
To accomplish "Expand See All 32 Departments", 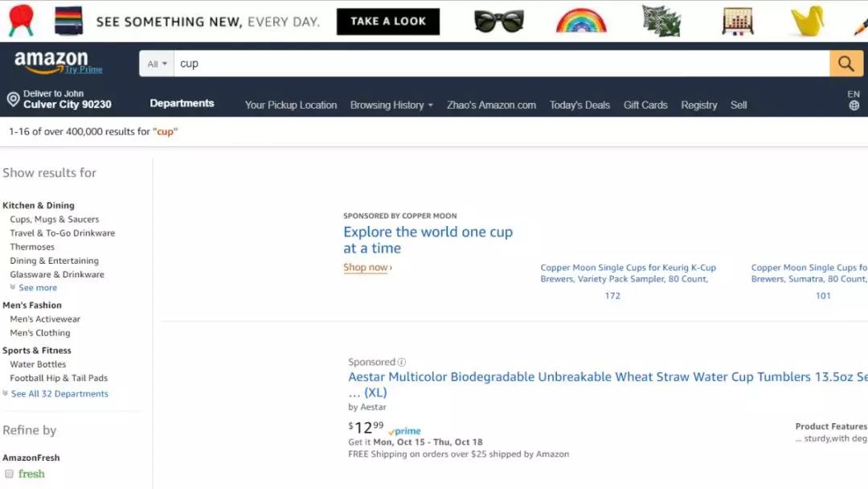I will [59, 394].
